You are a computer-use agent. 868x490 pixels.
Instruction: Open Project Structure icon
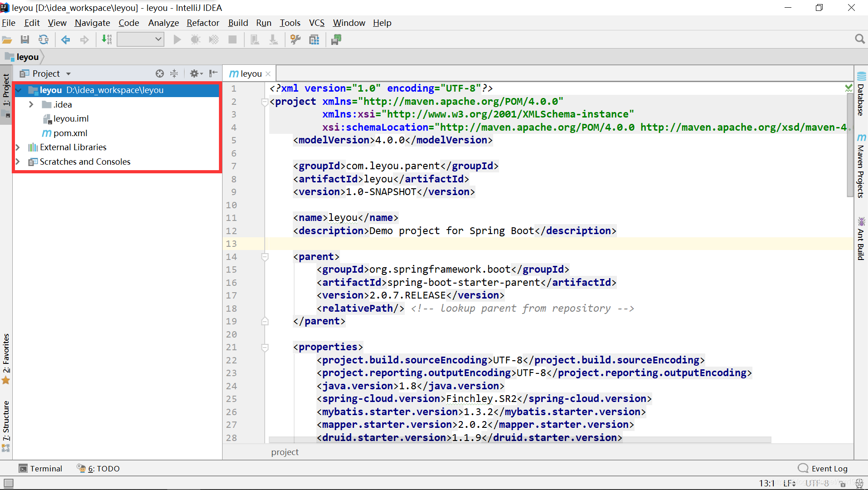click(314, 40)
